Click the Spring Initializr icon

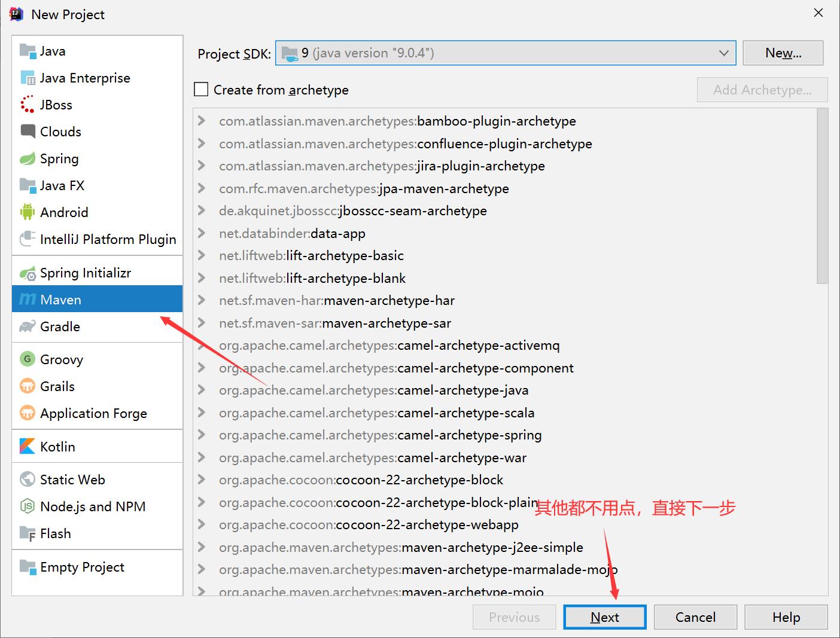[28, 273]
